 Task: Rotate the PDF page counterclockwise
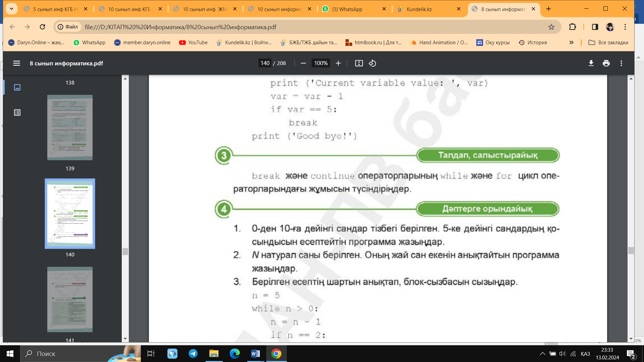tap(372, 63)
